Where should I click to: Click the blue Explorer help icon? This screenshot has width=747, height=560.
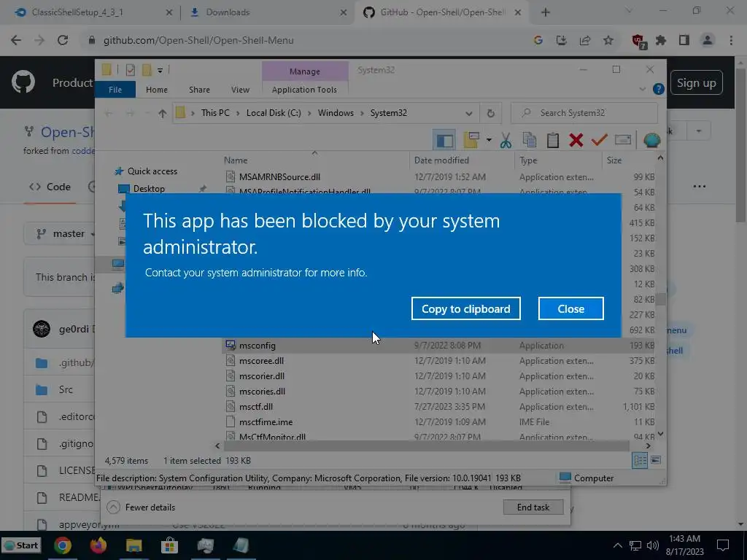(x=659, y=89)
